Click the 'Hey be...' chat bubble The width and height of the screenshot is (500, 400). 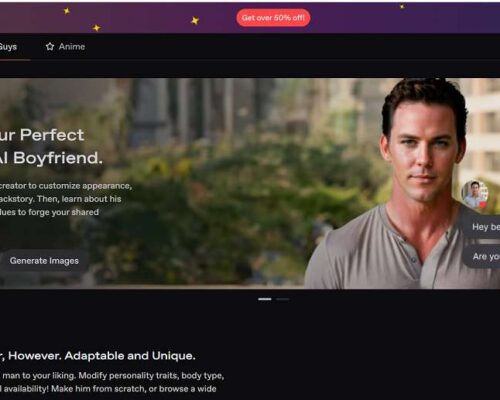(482, 227)
